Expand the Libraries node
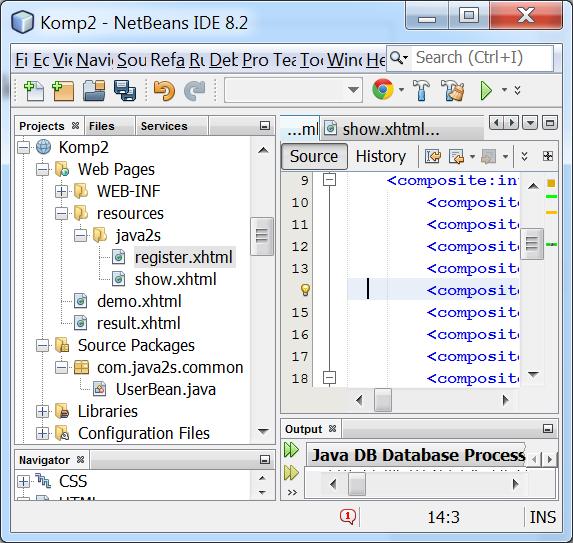 (42, 411)
